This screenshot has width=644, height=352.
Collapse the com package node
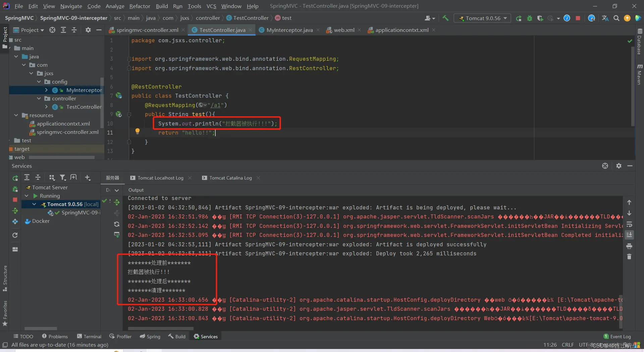point(24,65)
